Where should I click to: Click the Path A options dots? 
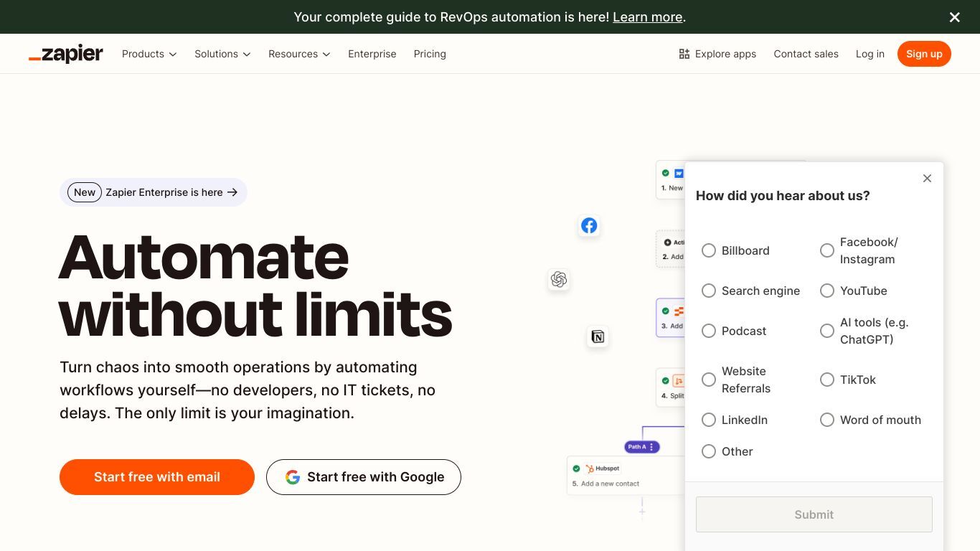pyautogui.click(x=651, y=447)
